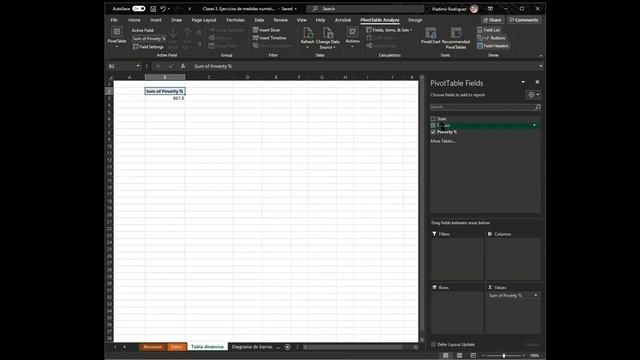Click the Select All corner of the grid

point(110,77)
